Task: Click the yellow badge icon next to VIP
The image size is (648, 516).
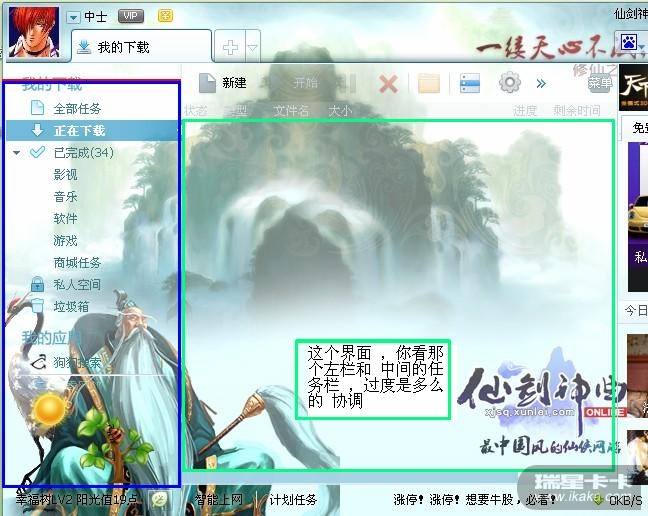Action: click(165, 16)
